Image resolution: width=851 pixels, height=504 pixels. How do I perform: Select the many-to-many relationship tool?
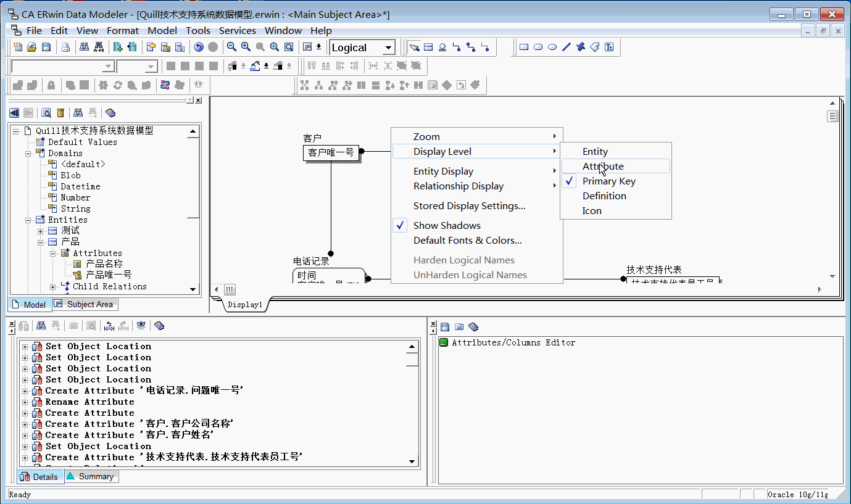tap(471, 48)
